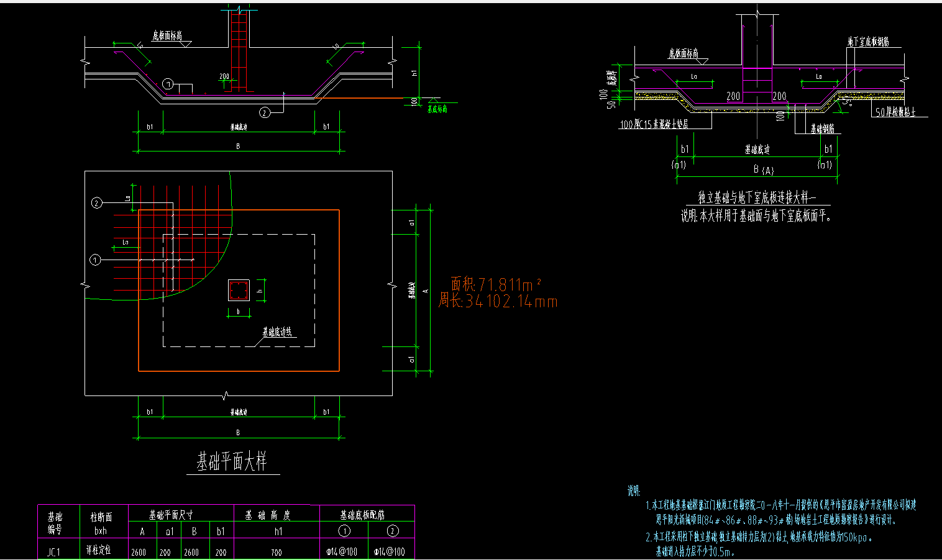This screenshot has height=560, width=942.
Task: Click the 基础钢筋 label in right detail
Action: point(822,129)
